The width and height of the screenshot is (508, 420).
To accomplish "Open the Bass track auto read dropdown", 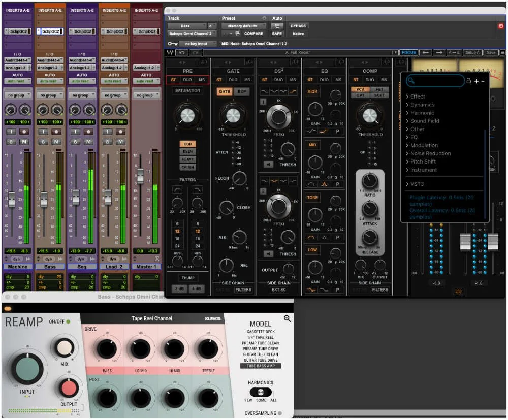I will 50,81.
